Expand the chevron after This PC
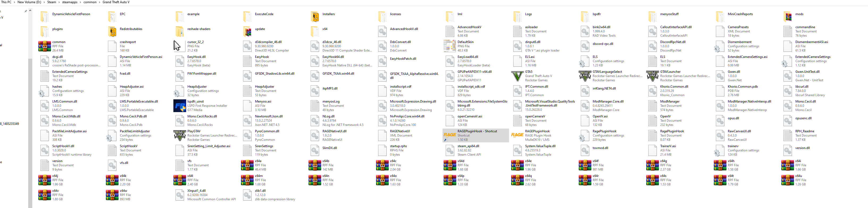This screenshot has height=208, width=868. (14, 2)
